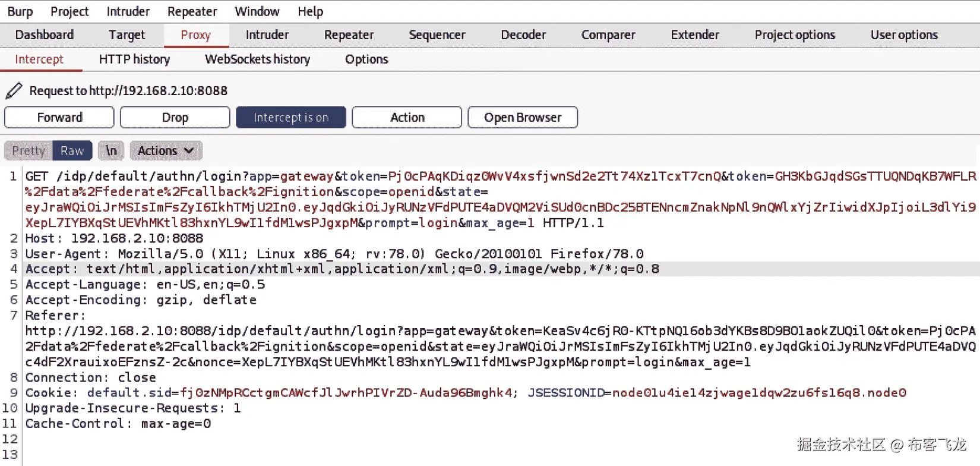980x466 pixels.
Task: Open the Repeater menu in menu bar
Action: click(192, 11)
